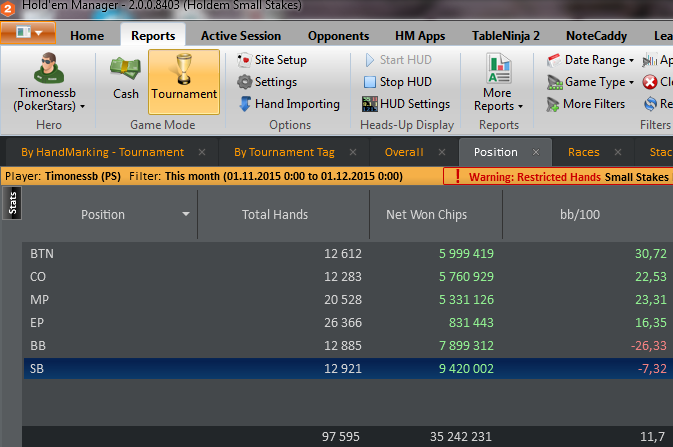
Task: Close the Overall report tab
Action: pos(442,152)
